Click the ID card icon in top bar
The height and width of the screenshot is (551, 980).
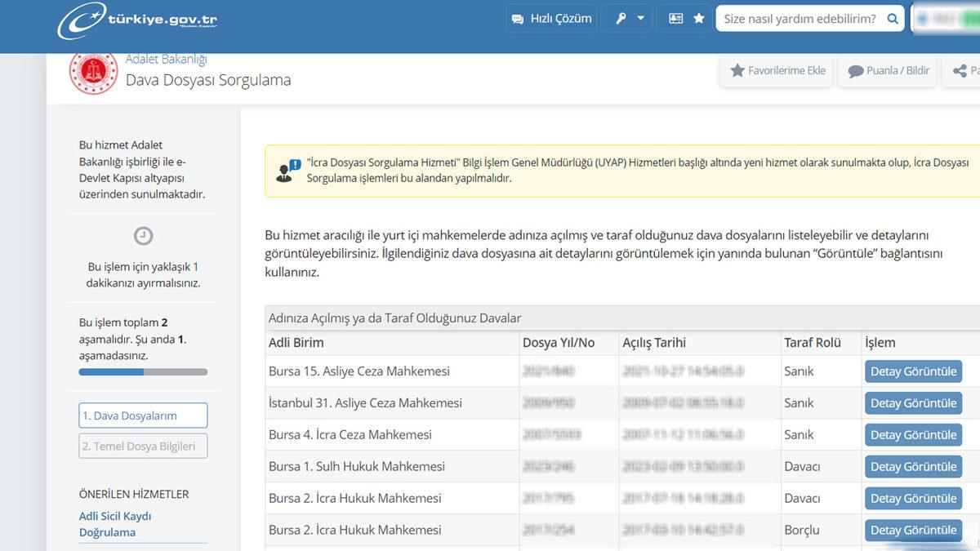[676, 18]
